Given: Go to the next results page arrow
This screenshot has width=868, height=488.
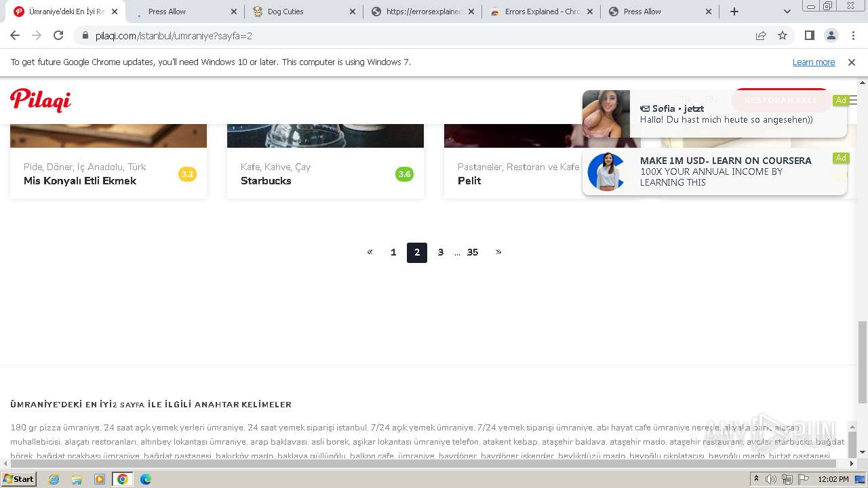Looking at the screenshot, I should coord(498,252).
